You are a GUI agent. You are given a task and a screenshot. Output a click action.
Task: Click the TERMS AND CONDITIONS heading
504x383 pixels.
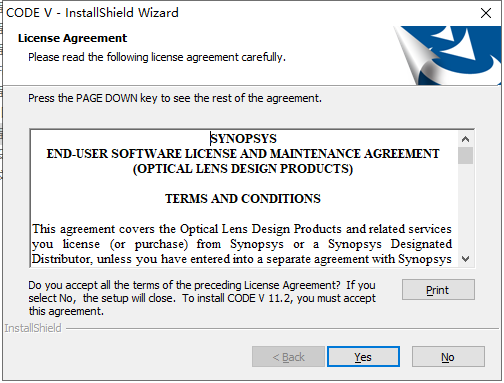click(x=243, y=199)
